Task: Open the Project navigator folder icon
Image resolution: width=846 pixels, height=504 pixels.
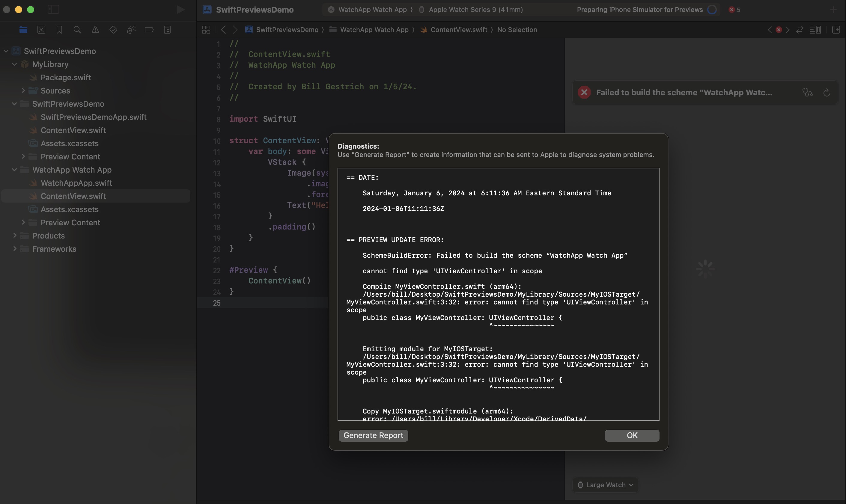Action: point(23,30)
